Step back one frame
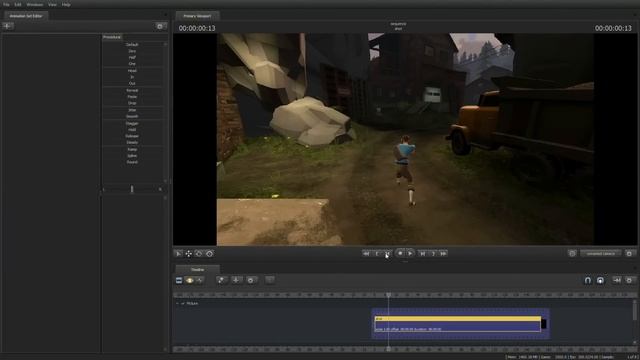This screenshot has height=360, width=640. click(388, 254)
